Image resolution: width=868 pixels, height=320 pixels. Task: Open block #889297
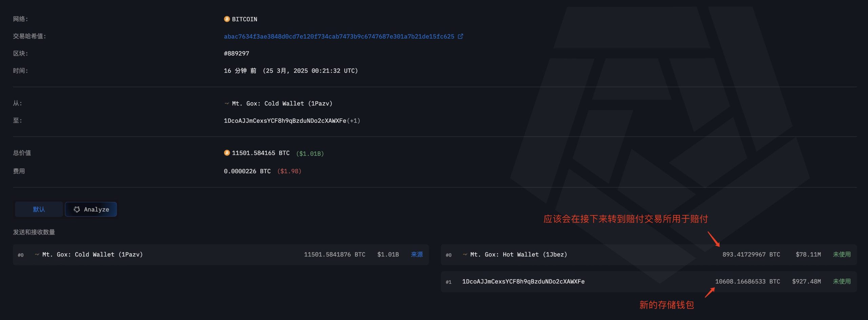[236, 53]
